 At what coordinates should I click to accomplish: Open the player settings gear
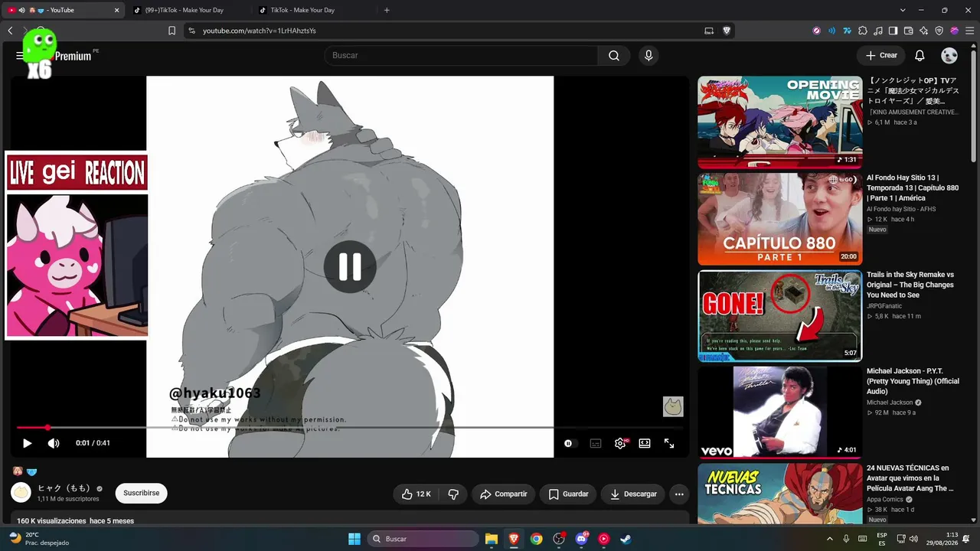click(x=620, y=443)
